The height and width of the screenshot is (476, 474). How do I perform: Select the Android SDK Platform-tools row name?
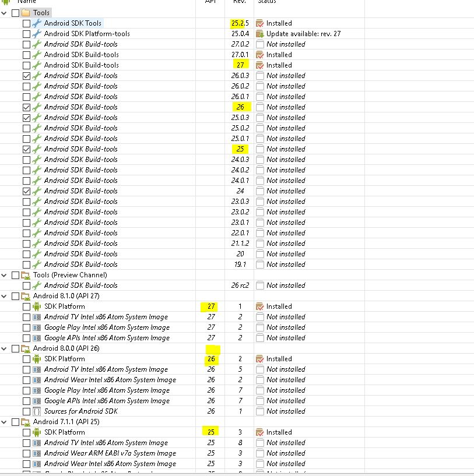pos(87,34)
